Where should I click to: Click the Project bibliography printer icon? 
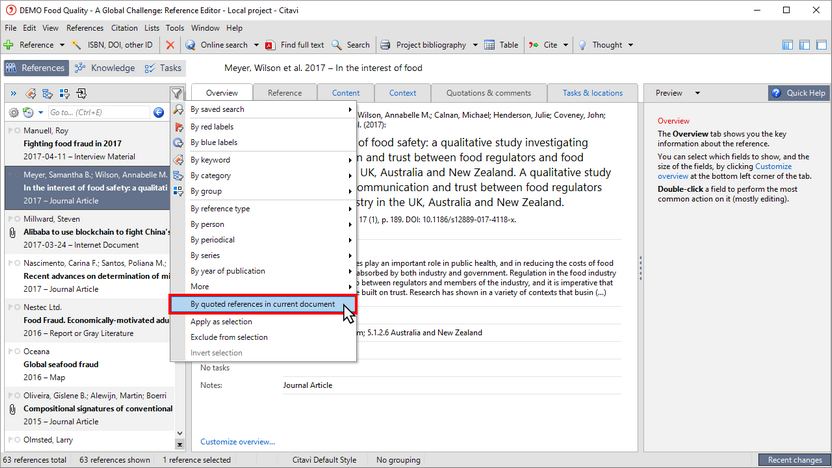(x=385, y=45)
